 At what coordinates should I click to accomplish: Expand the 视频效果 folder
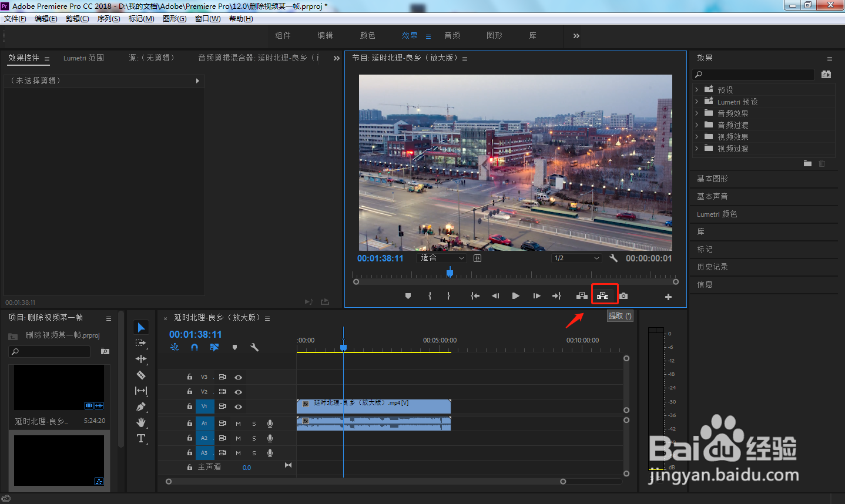(697, 137)
